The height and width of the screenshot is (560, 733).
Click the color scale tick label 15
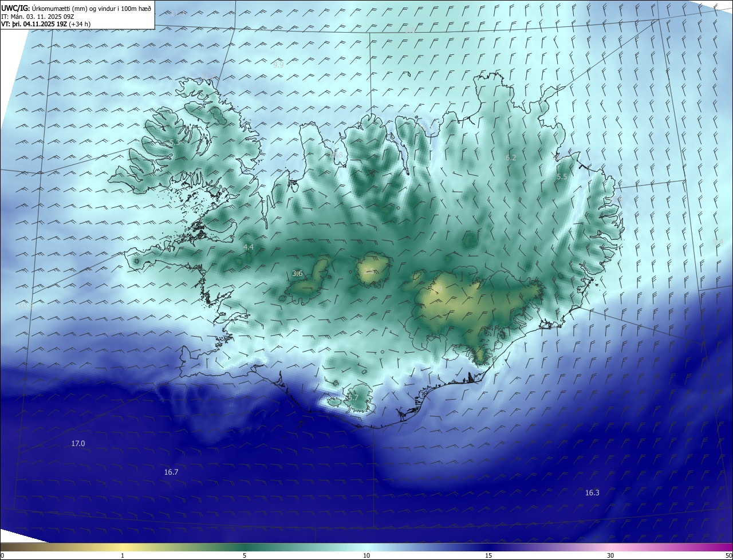pyautogui.click(x=488, y=555)
